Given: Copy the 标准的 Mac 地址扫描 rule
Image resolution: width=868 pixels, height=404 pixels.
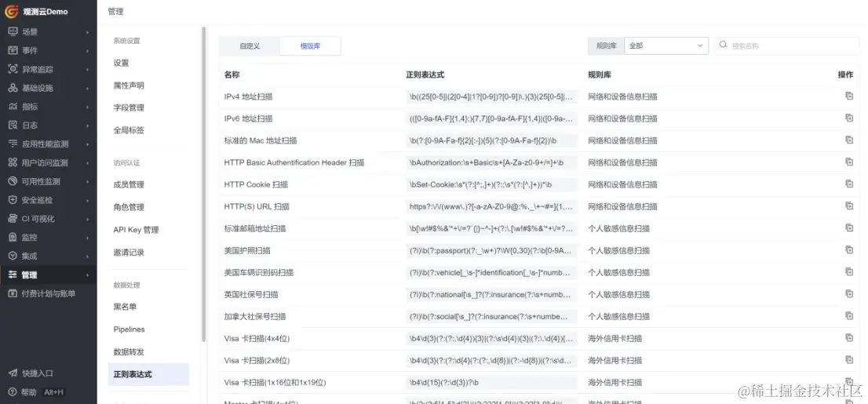Looking at the screenshot, I should (x=849, y=140).
